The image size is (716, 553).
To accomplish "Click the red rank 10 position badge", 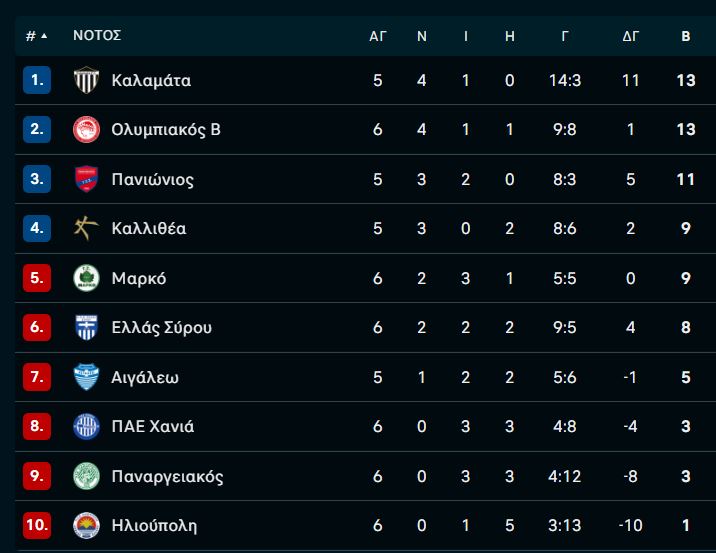I will [x=37, y=525].
